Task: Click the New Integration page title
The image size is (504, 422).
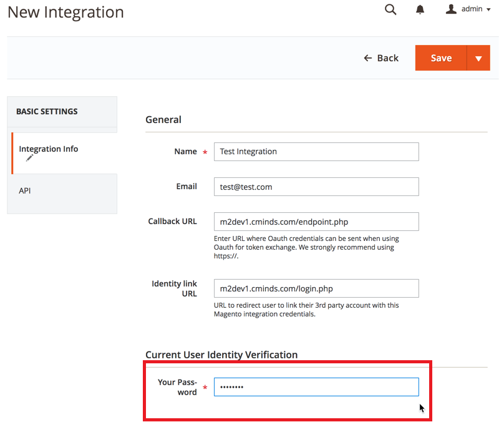Action: tap(65, 12)
